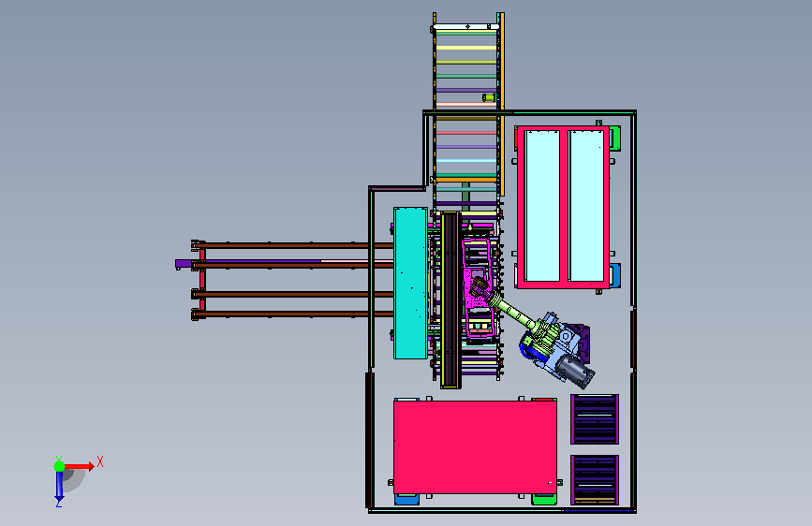
Task: Select the left light-cyan panel in pink frame
Action: point(542,206)
